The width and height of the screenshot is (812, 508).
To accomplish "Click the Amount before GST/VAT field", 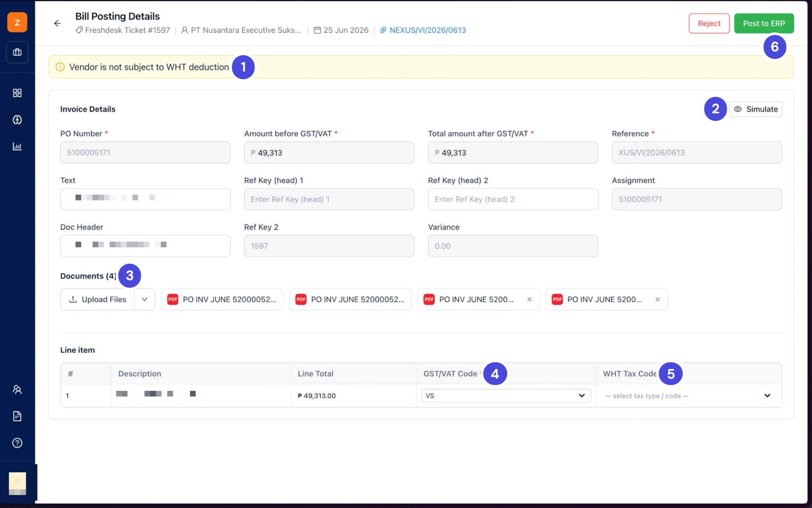I will [x=329, y=152].
